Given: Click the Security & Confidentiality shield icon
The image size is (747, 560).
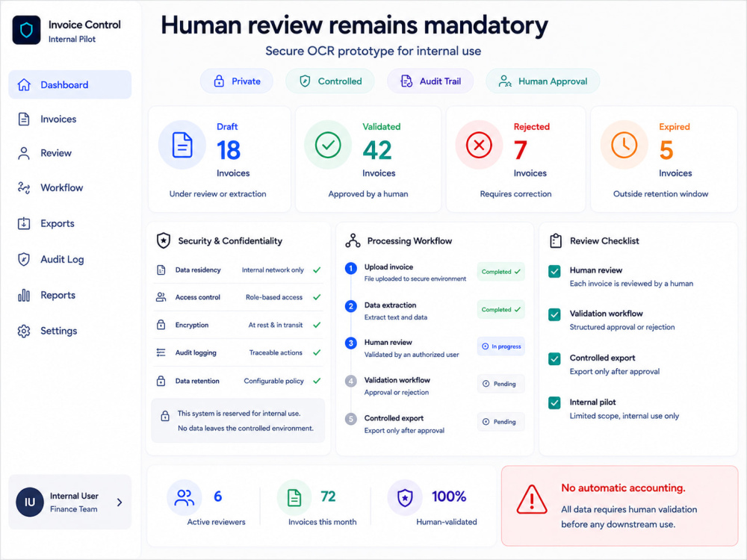Looking at the screenshot, I should click(164, 240).
